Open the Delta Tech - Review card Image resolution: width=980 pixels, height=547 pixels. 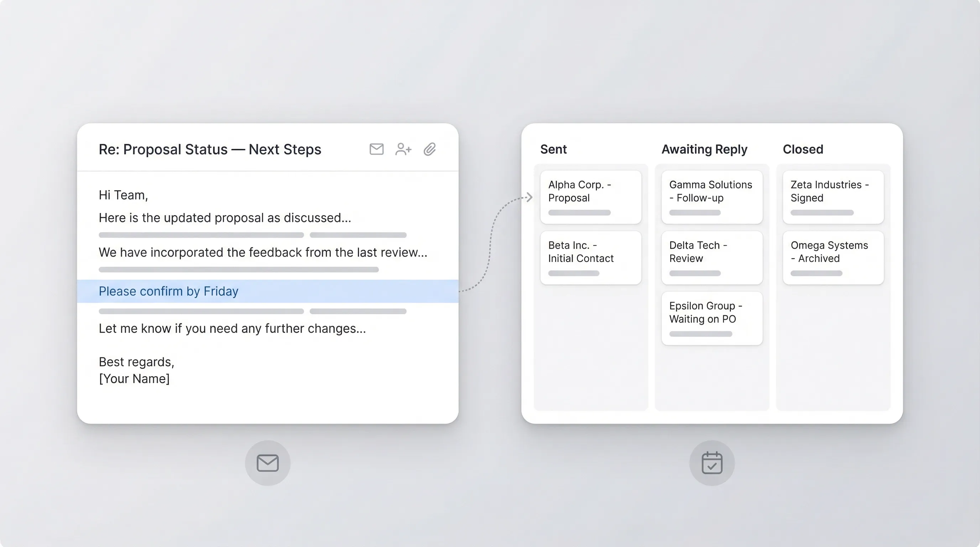tap(711, 257)
